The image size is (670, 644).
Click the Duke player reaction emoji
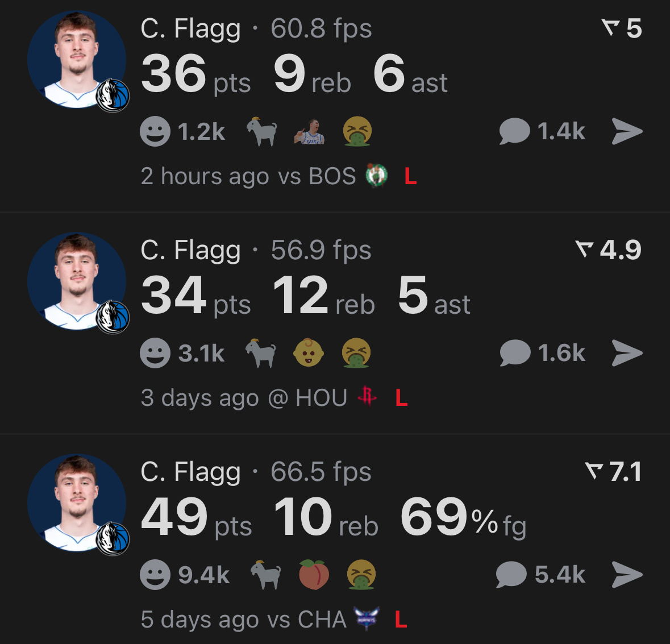point(311,132)
